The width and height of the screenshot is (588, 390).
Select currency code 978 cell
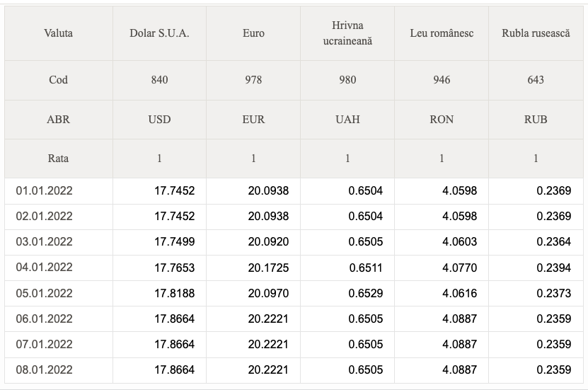[x=253, y=80]
